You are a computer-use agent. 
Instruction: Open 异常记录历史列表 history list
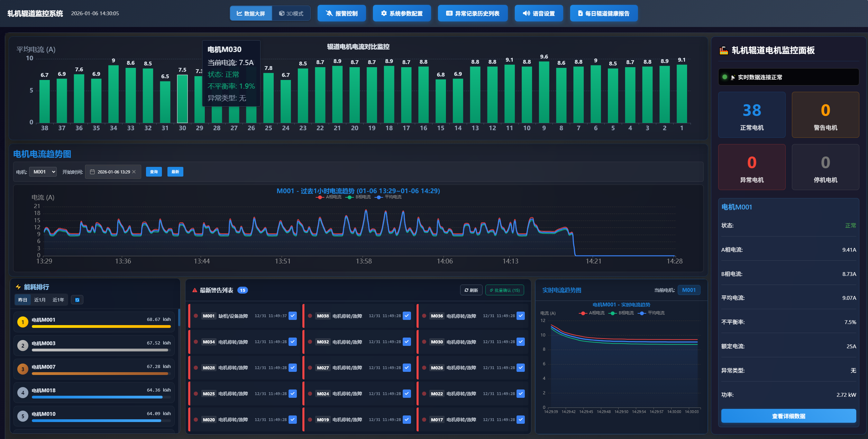click(x=473, y=14)
